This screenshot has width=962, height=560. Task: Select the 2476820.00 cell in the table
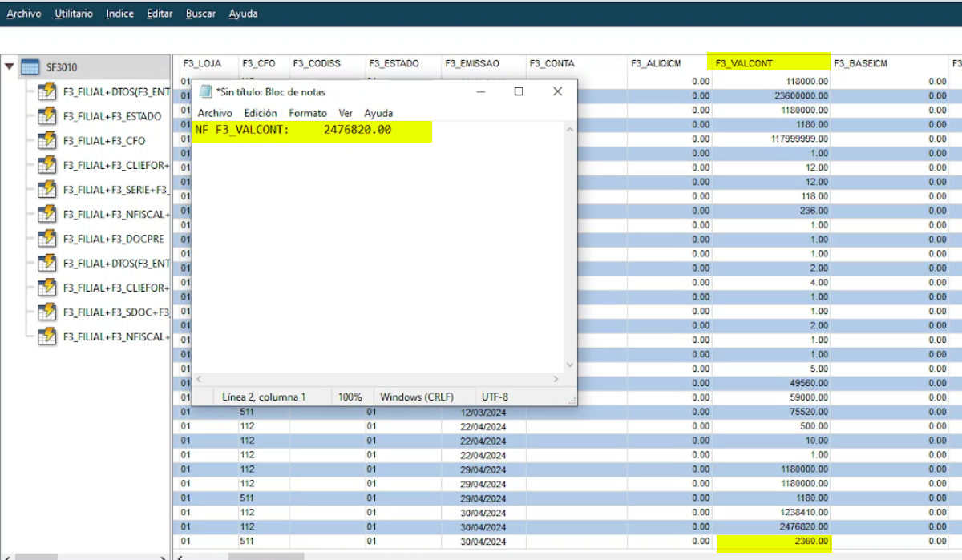pos(770,527)
